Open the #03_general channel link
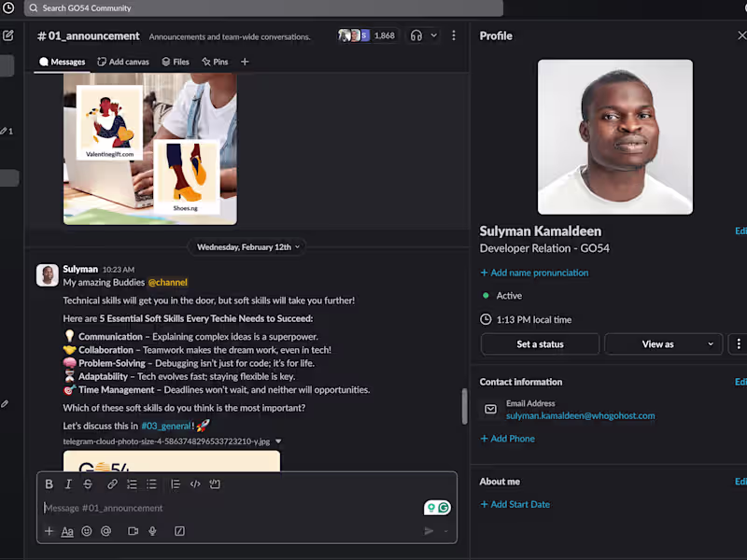The width and height of the screenshot is (747, 560). pos(166,426)
